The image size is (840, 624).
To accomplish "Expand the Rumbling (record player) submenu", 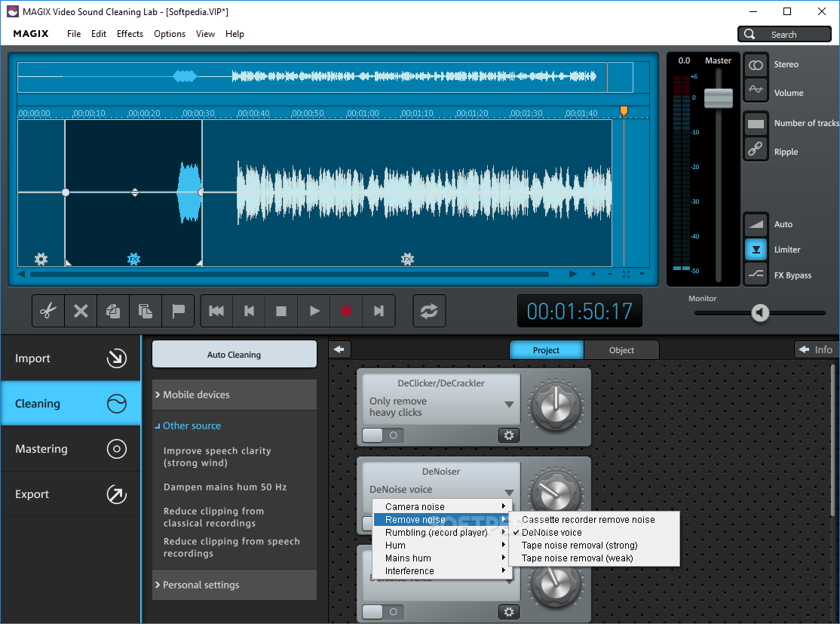I will point(443,533).
